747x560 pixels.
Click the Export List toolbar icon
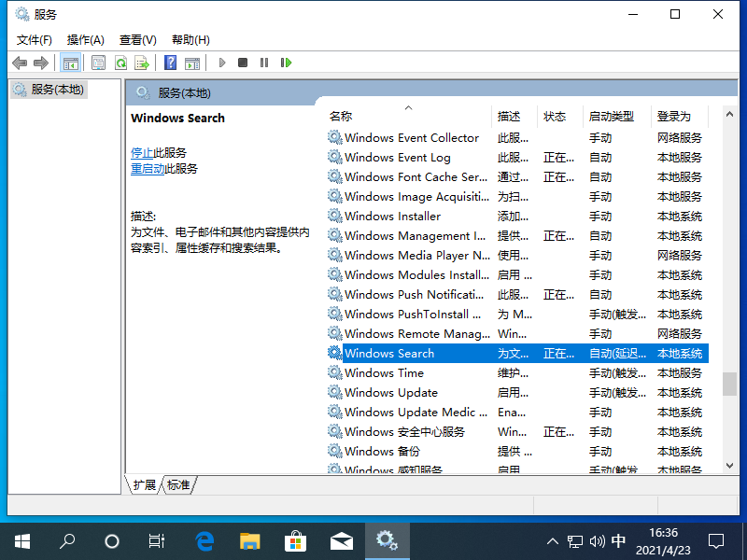point(142,63)
